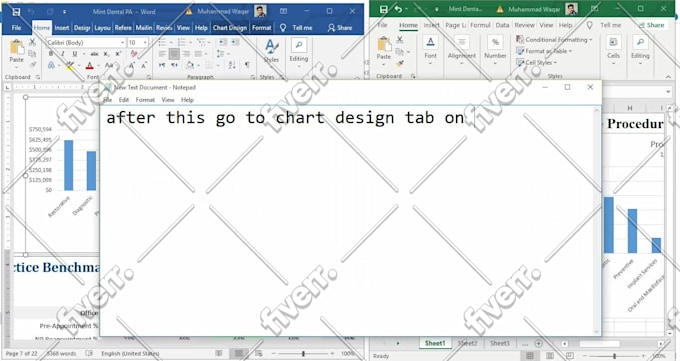Open Notepad's View menu
680x361 pixels.
(x=168, y=100)
